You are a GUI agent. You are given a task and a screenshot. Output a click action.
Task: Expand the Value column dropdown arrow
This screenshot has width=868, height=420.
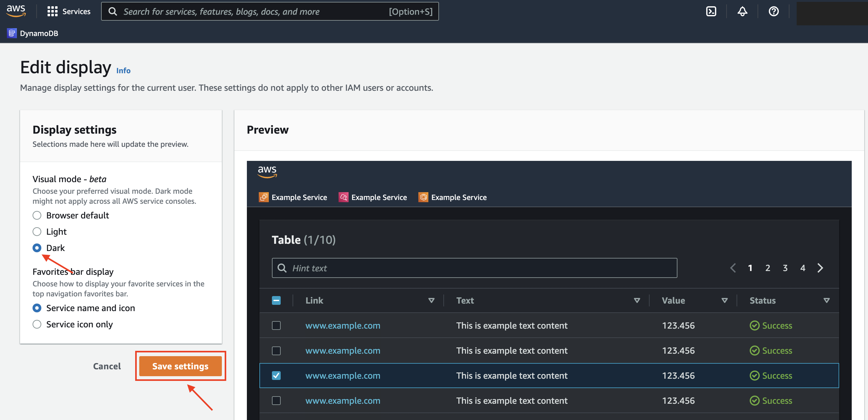724,300
